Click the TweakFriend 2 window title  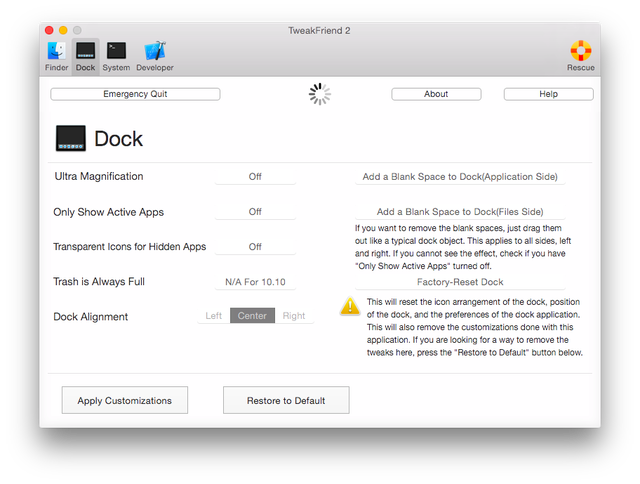coord(319,31)
